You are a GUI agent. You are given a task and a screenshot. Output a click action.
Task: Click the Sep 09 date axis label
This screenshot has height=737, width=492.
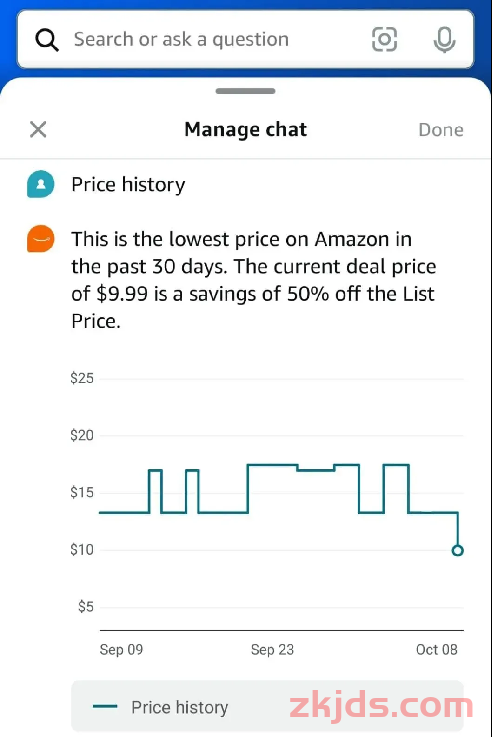click(x=121, y=650)
